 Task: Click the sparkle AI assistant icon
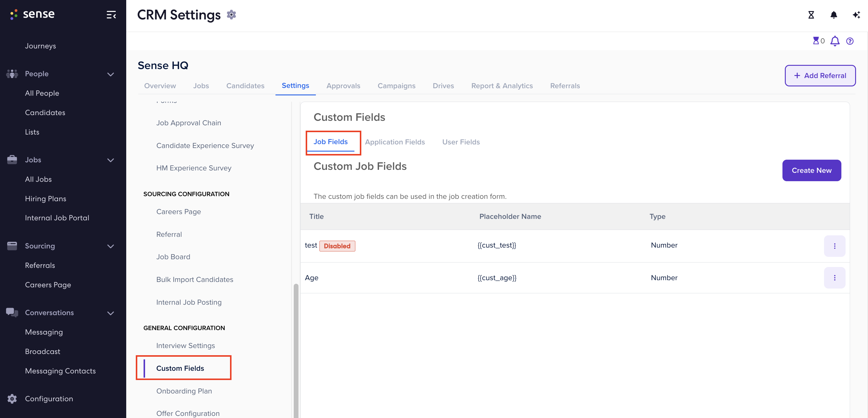(856, 15)
